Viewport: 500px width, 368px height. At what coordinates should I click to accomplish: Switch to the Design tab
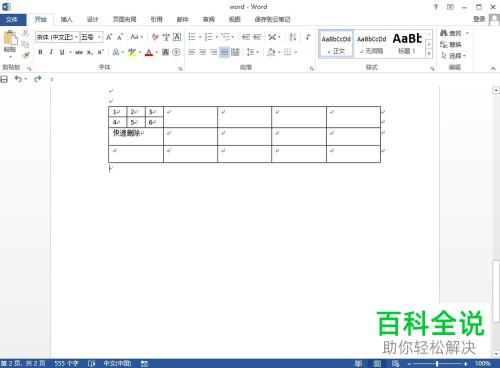point(93,19)
